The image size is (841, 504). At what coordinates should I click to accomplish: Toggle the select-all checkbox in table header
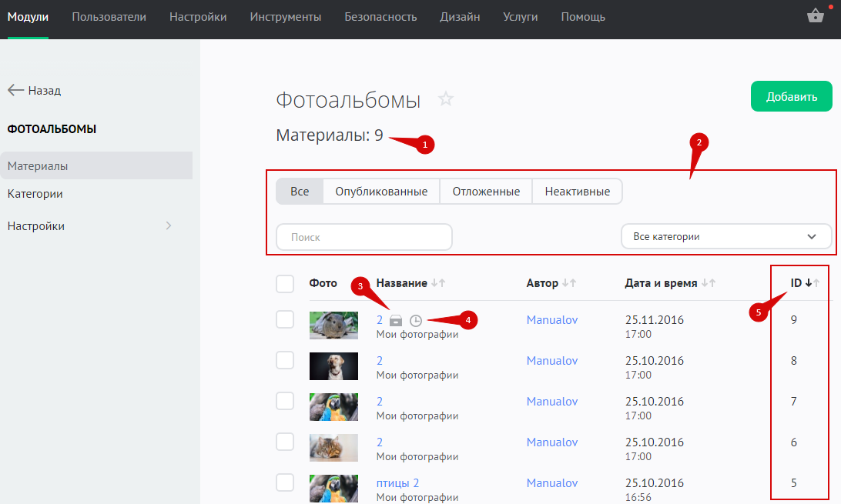coord(285,284)
